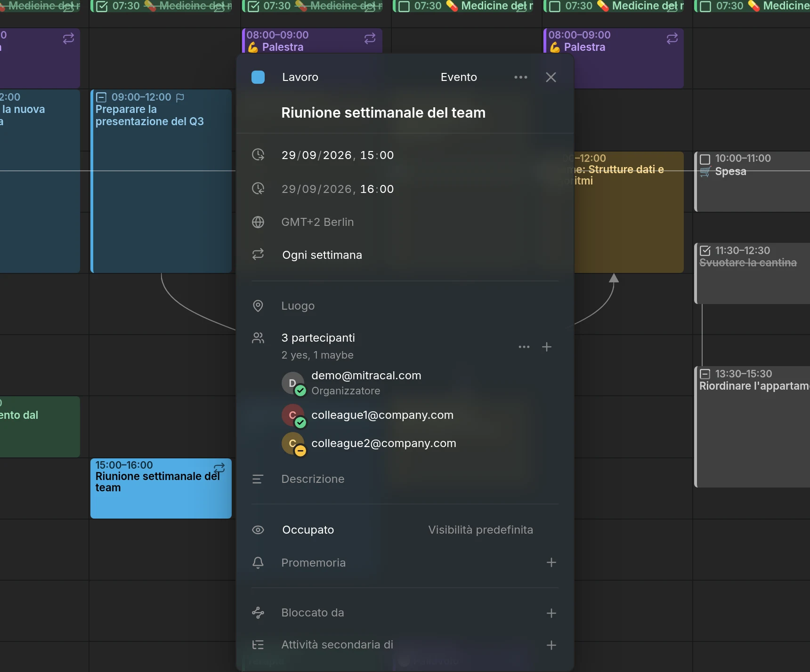Viewport: 810px width, 672px height.
Task: Click the blue Lavoro calendar color swatch
Action: [258, 77]
